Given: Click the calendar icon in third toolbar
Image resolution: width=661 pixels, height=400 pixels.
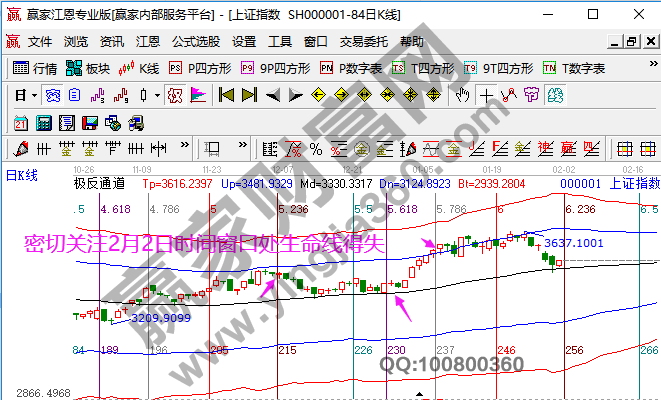Looking at the screenshot, I should [21, 123].
